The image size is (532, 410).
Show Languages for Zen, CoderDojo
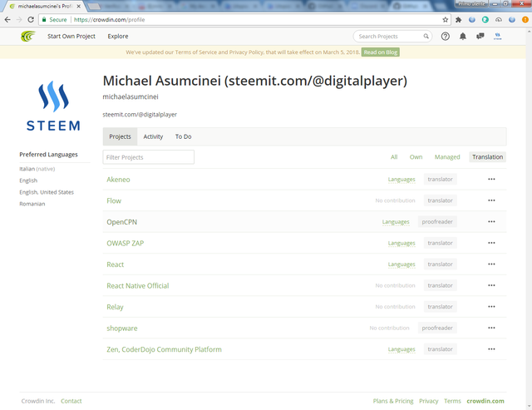click(401, 349)
